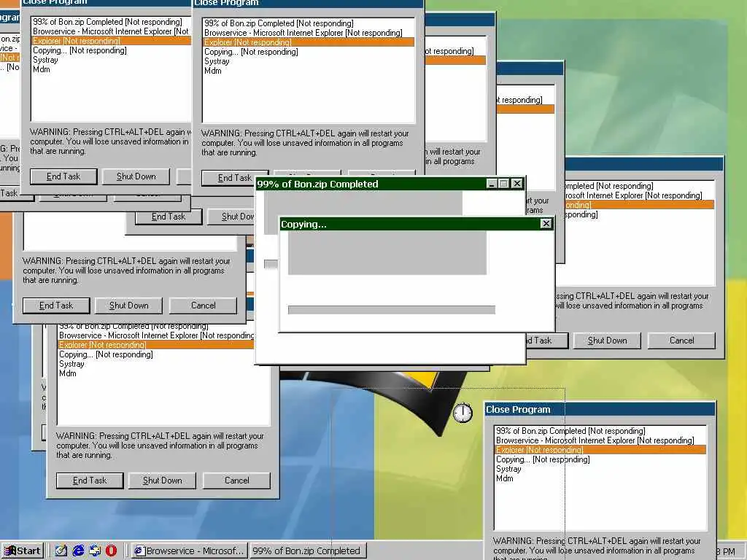Screen dimensions: 747x560
Task: Switch to the 99% of Bon.zip taskbar button
Action: [x=308, y=551]
